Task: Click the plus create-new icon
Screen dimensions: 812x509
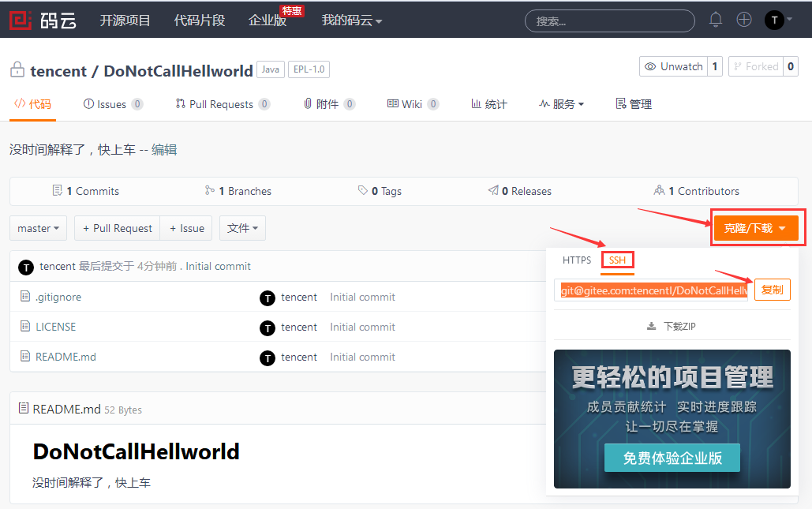Action: coord(744,20)
